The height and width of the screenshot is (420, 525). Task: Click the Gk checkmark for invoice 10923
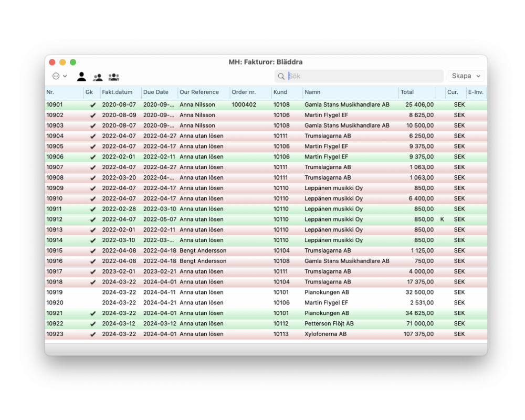[93, 334]
